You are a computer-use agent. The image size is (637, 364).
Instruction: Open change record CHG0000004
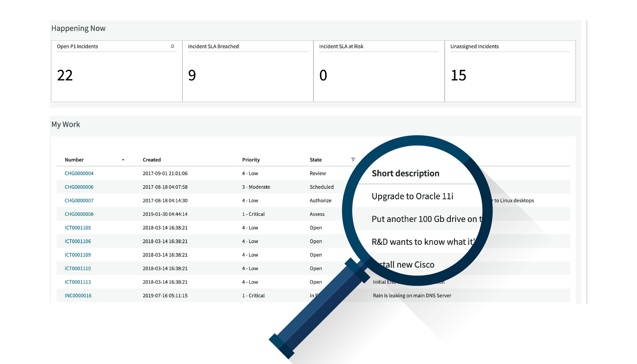[79, 173]
